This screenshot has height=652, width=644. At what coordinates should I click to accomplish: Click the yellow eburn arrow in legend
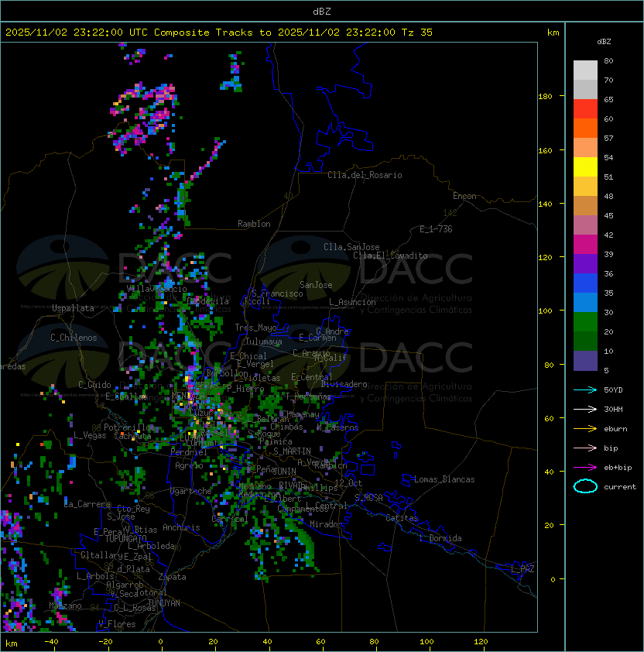pyautogui.click(x=585, y=429)
